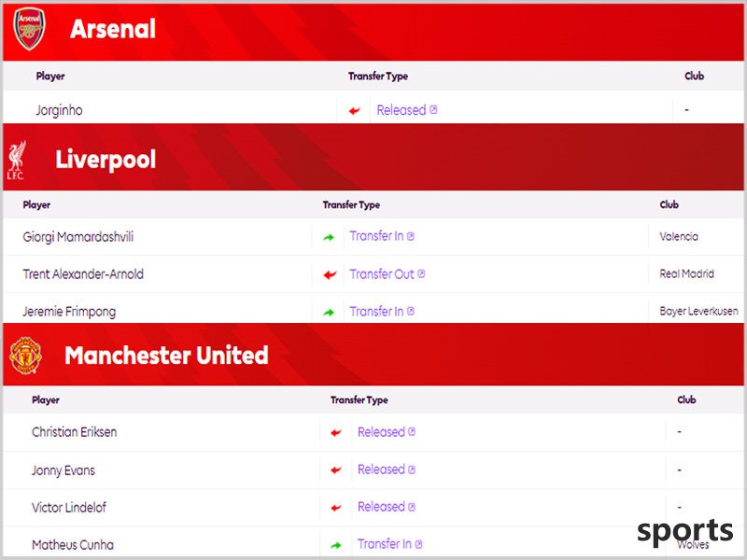Click green arrow for Matheus Cunha

[336, 545]
